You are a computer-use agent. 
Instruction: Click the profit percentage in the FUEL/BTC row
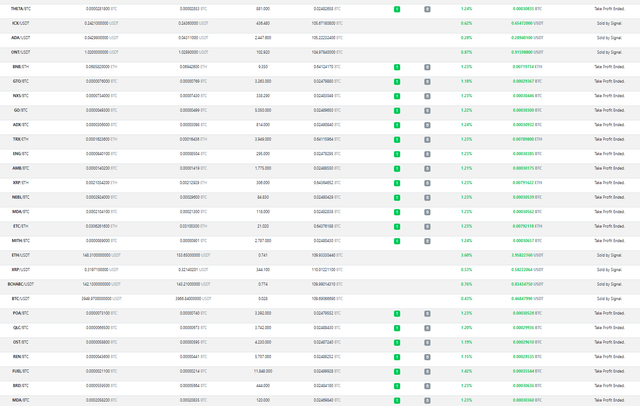pyautogui.click(x=467, y=371)
